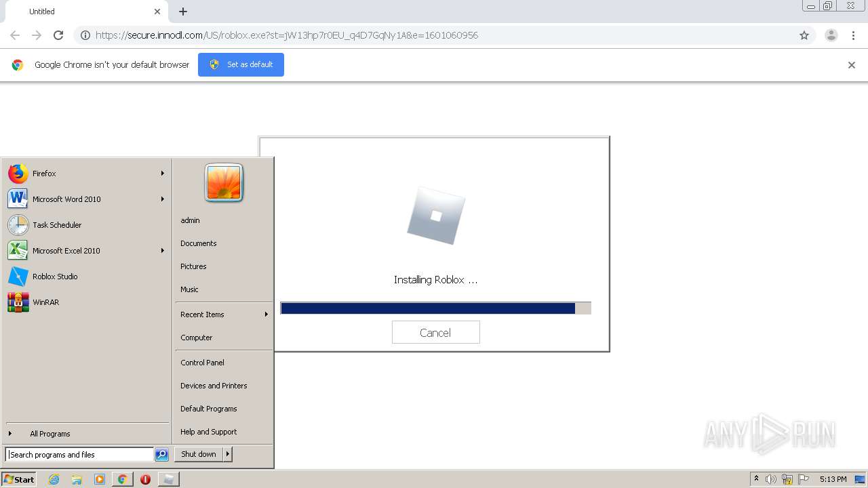Open the Chrome three-dot menu
This screenshot has width=868, height=488.
tap(853, 35)
